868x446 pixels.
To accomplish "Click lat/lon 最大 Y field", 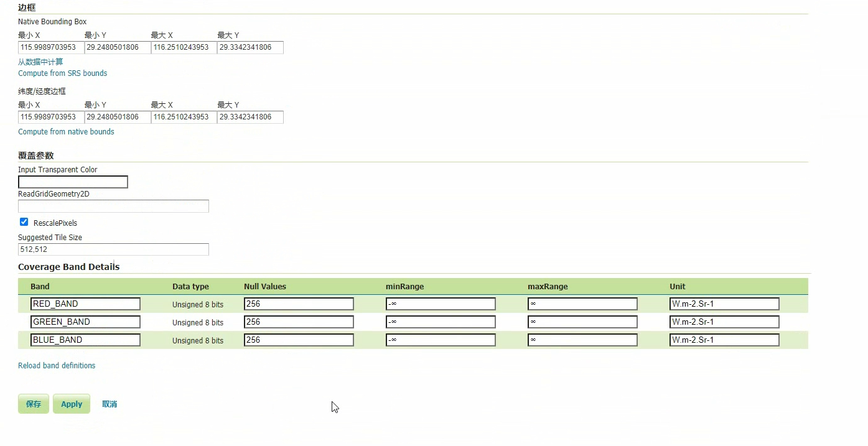I will click(x=250, y=117).
